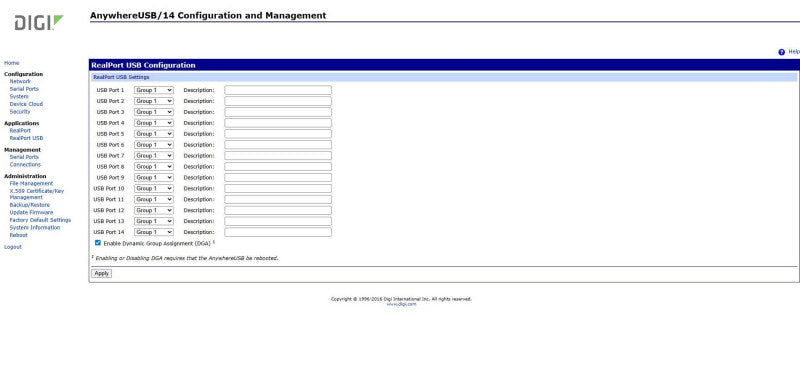Focus the Description field for USB Port 8
This screenshot has height=392, width=800.
(278, 166)
